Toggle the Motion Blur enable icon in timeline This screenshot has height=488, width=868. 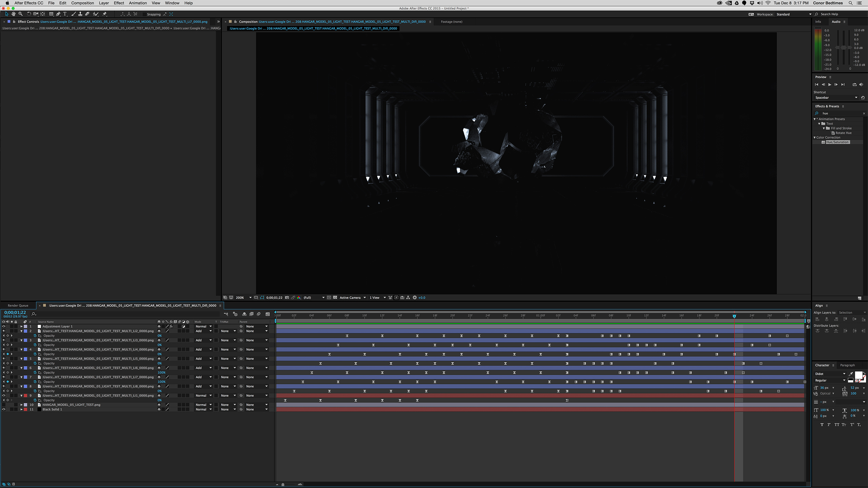coord(259,314)
